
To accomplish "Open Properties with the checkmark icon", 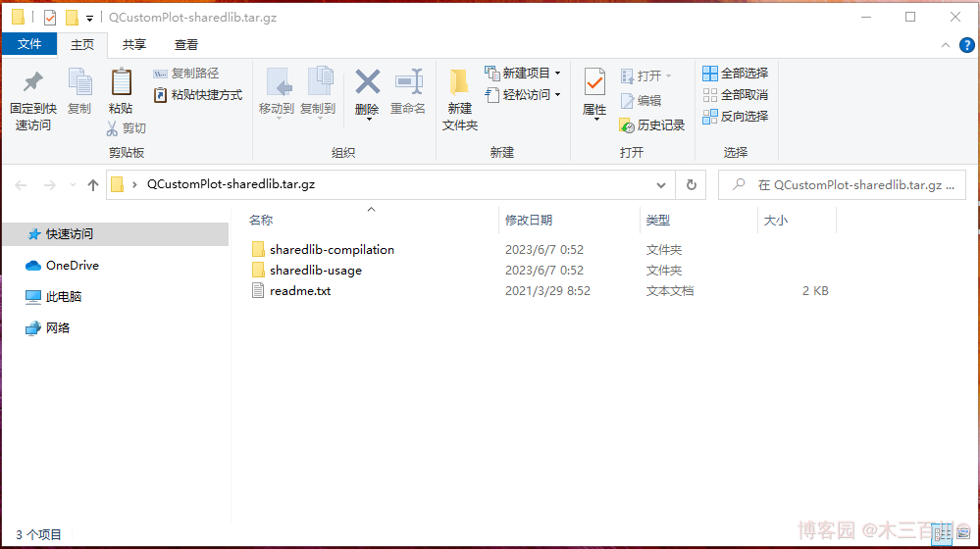I will [x=594, y=83].
